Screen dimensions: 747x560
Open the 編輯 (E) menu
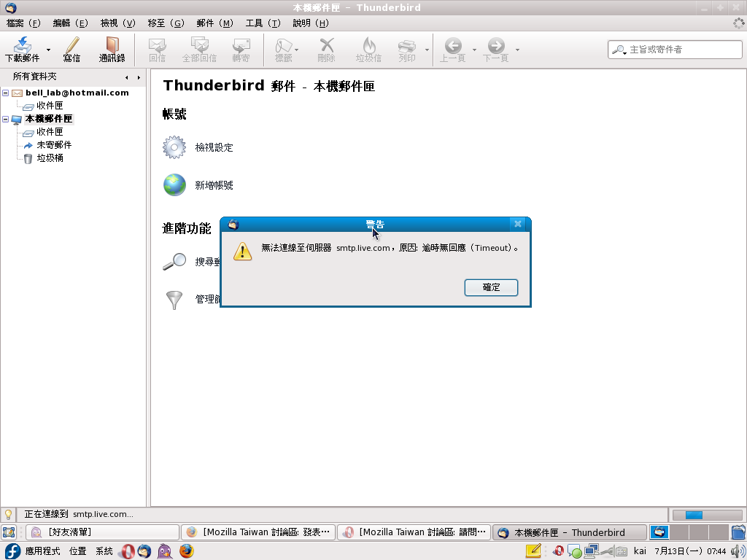tap(71, 23)
